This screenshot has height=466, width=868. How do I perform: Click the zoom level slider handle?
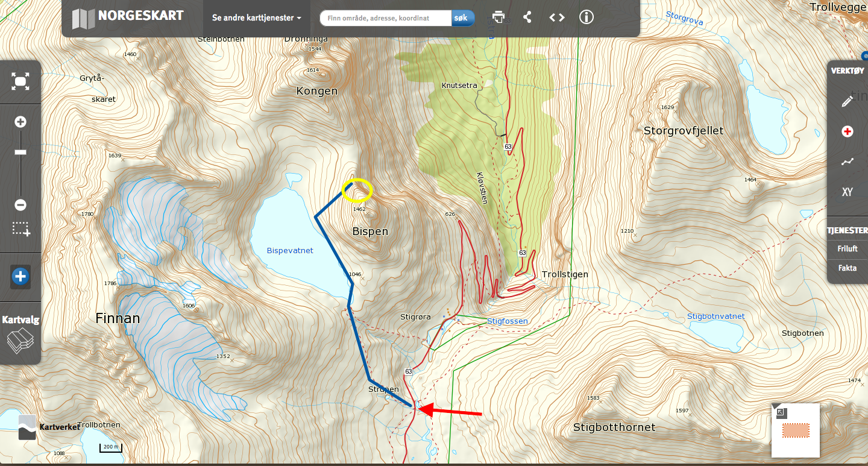coord(20,153)
